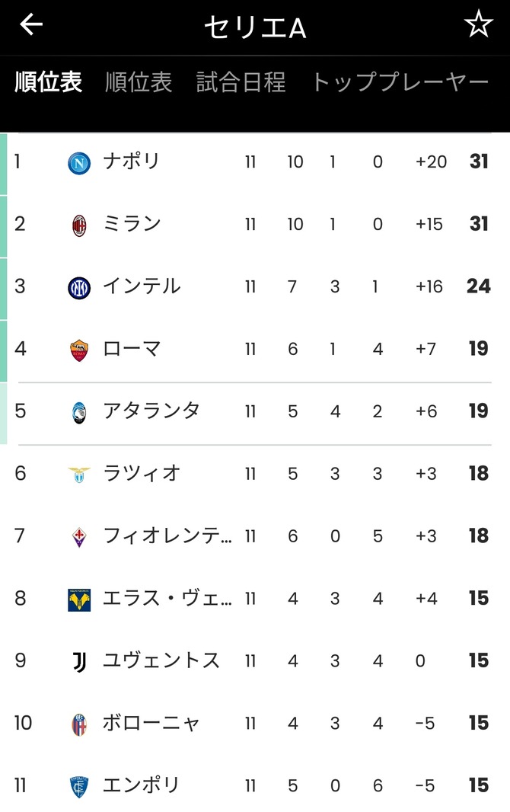
Task: Tap the Juventus logo
Action: (79, 663)
